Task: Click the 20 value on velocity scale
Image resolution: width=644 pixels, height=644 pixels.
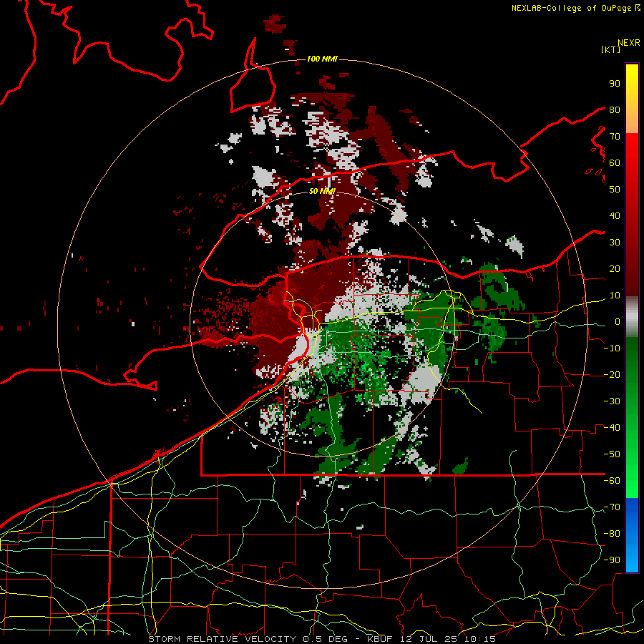Action: [x=615, y=268]
